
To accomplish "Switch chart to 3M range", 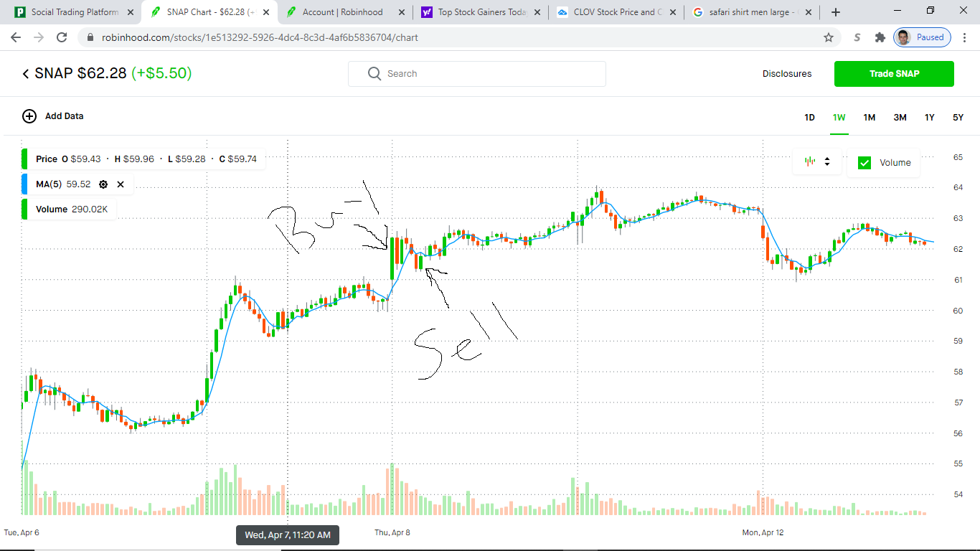I will point(900,118).
